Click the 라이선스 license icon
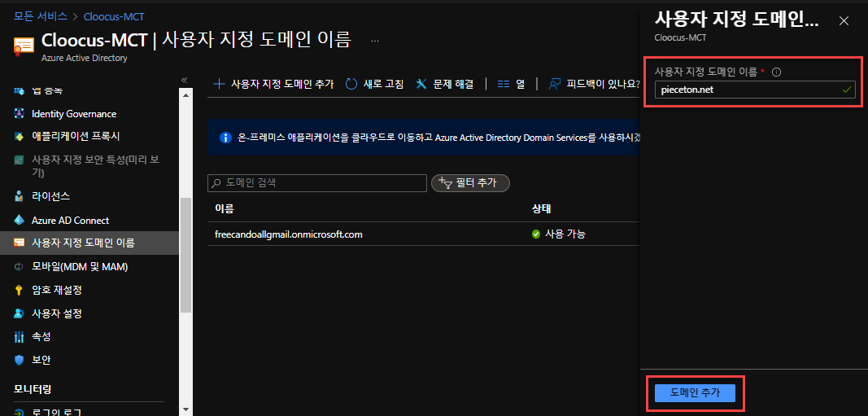The image size is (868, 416). [x=20, y=196]
